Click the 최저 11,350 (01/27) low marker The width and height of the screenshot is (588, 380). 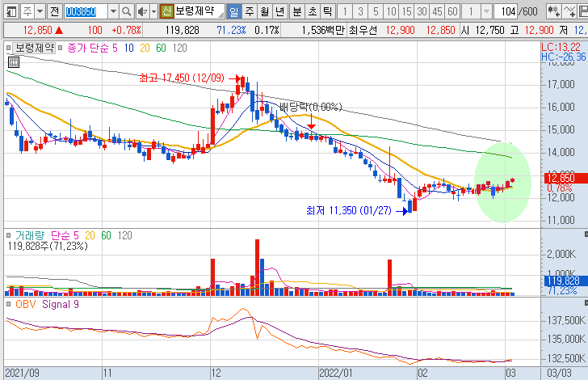coord(349,211)
